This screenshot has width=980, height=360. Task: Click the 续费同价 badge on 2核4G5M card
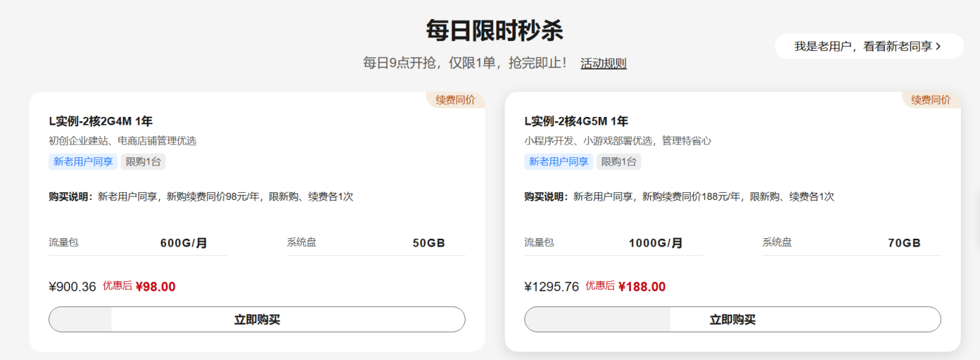931,100
